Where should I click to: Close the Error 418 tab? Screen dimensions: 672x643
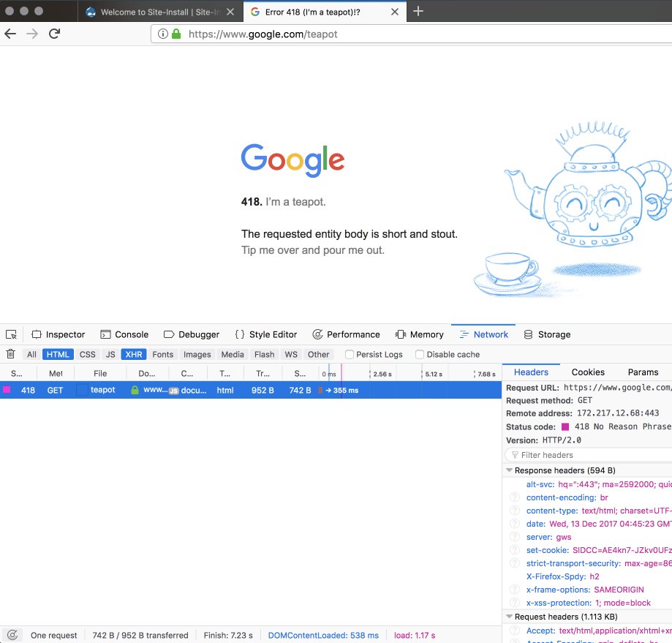pos(395,12)
